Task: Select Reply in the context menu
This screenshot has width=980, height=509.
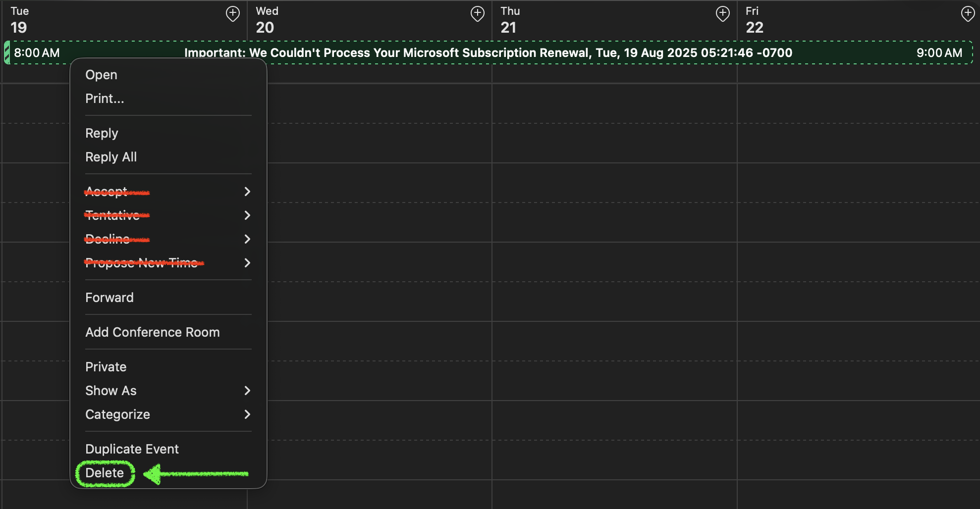Action: point(168,133)
